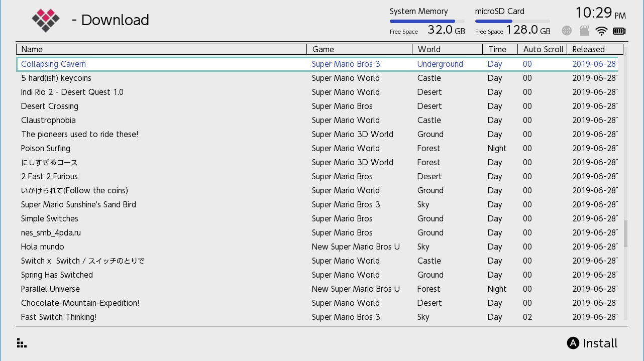Sort by the Auto Scroll column header
This screenshot has width=644, height=361.
tap(543, 49)
